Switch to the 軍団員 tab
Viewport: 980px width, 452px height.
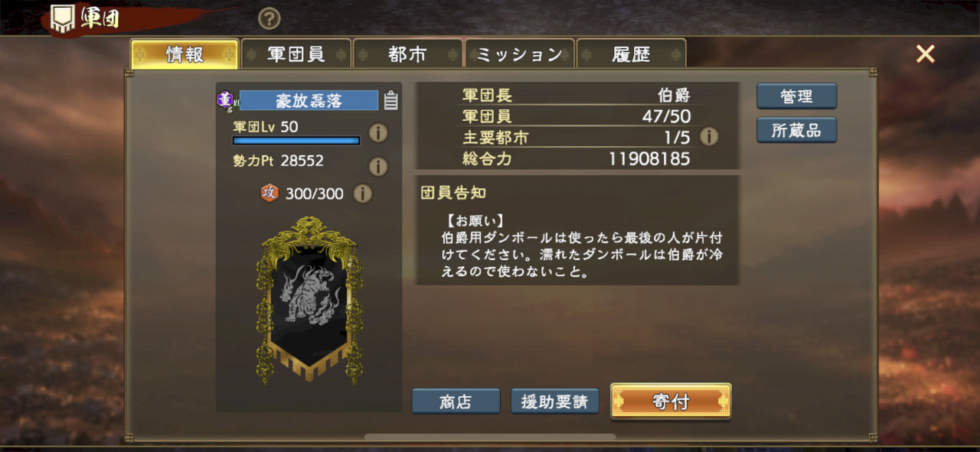pos(296,54)
